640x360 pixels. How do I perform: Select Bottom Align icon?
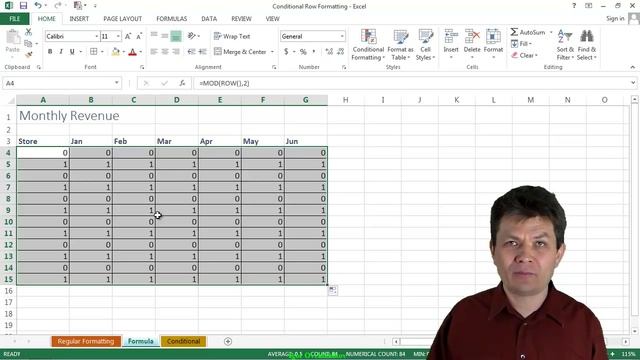(x=176, y=36)
